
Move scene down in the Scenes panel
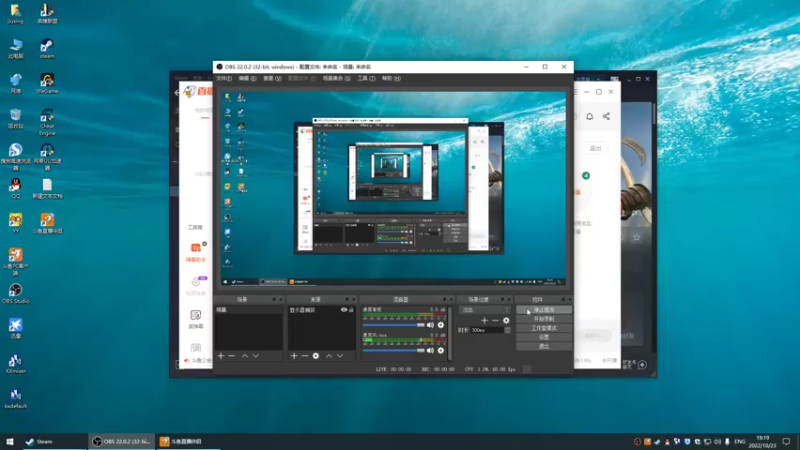[x=256, y=356]
